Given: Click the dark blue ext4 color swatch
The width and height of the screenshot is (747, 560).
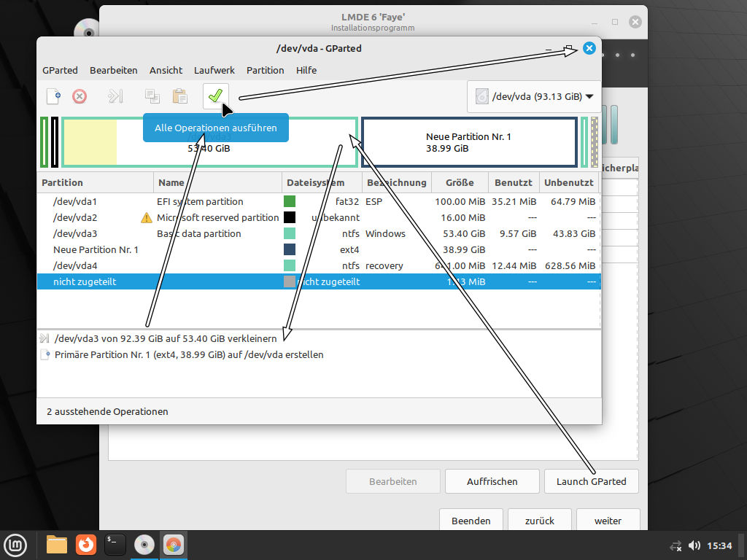Looking at the screenshot, I should tap(289, 249).
